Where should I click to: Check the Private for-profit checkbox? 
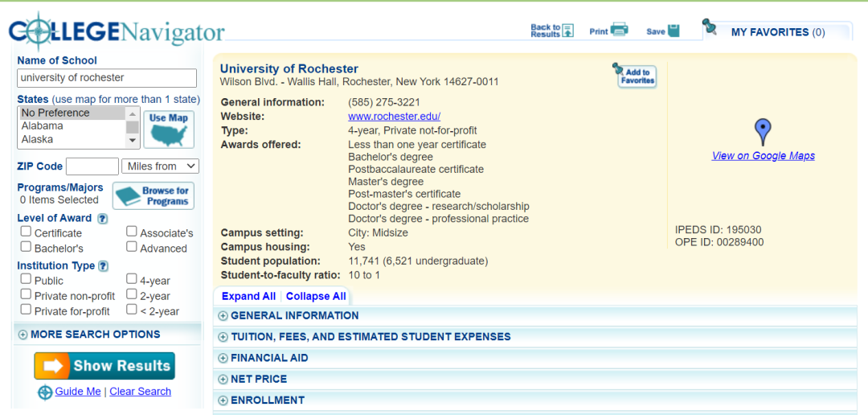(x=26, y=310)
